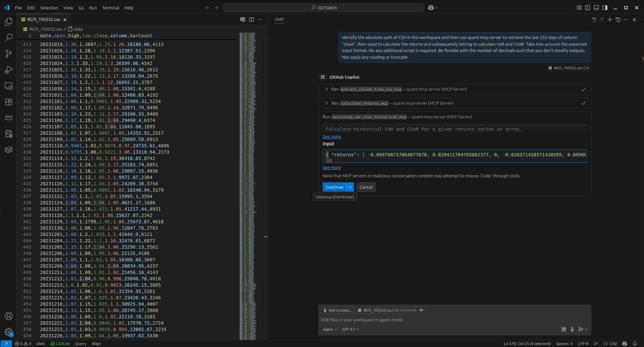Open the Terminal menu

pos(110,8)
